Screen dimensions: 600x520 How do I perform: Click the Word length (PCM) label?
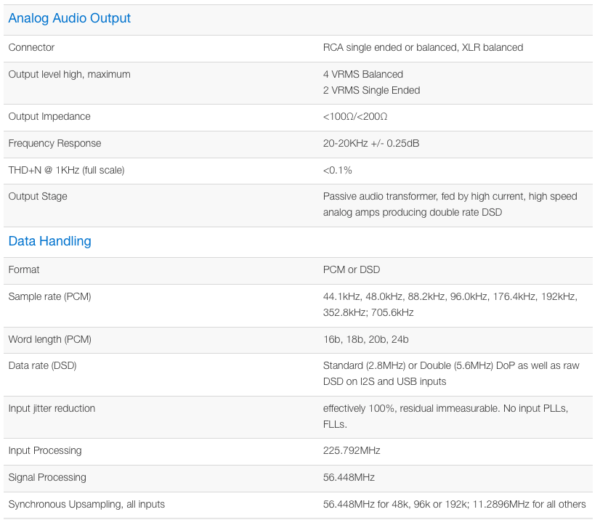[50, 340]
